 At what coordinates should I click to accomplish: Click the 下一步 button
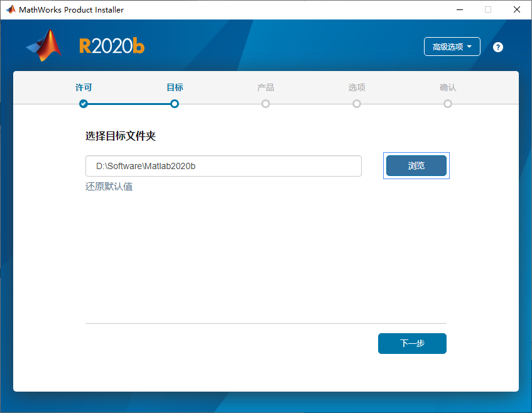[x=412, y=343]
